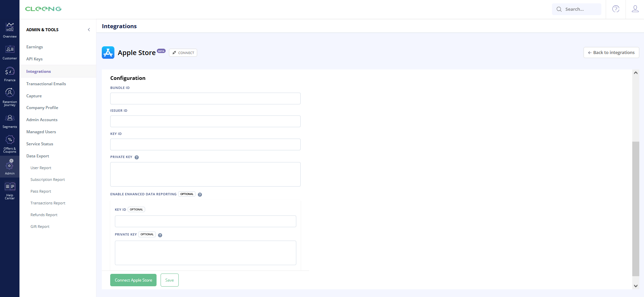This screenshot has width=644, height=297.
Task: Select Integrations menu item
Action: [58, 71]
